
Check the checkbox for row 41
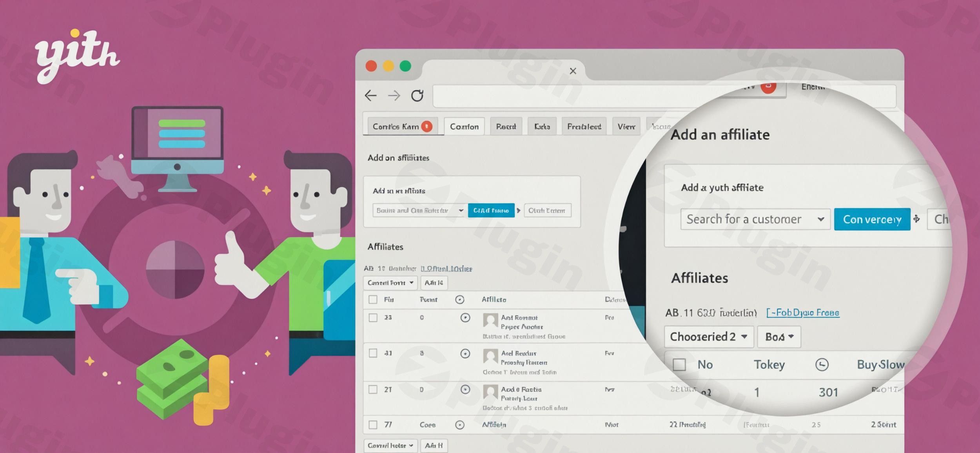click(373, 353)
